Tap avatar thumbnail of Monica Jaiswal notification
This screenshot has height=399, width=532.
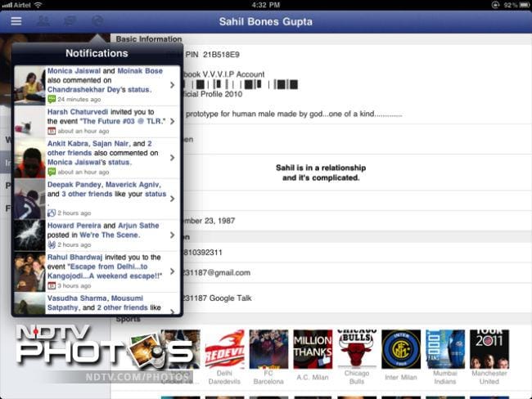coord(29,85)
